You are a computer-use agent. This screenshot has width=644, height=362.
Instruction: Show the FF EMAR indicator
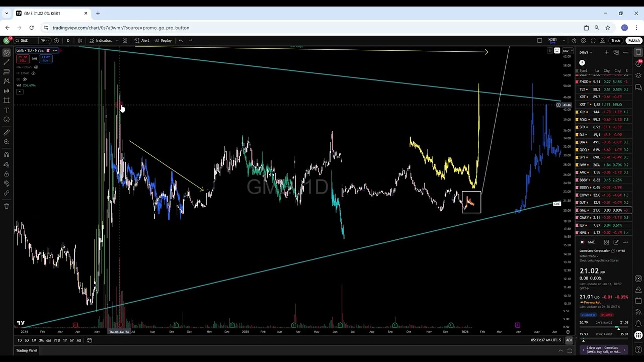click(33, 73)
